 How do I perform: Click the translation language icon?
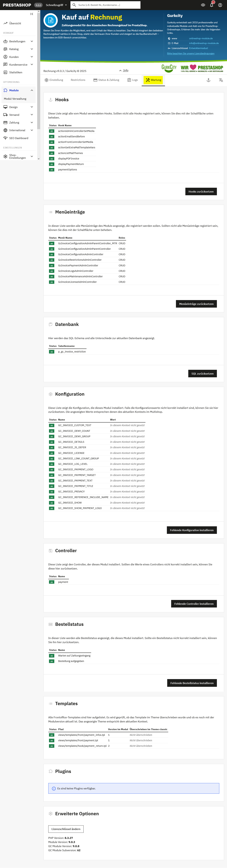[221, 80]
